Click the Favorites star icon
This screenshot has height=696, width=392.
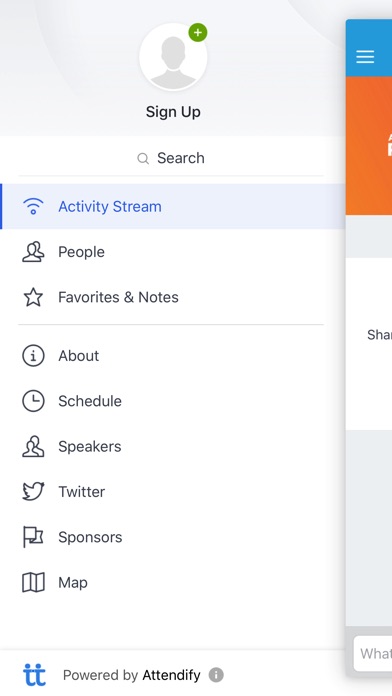point(33,297)
